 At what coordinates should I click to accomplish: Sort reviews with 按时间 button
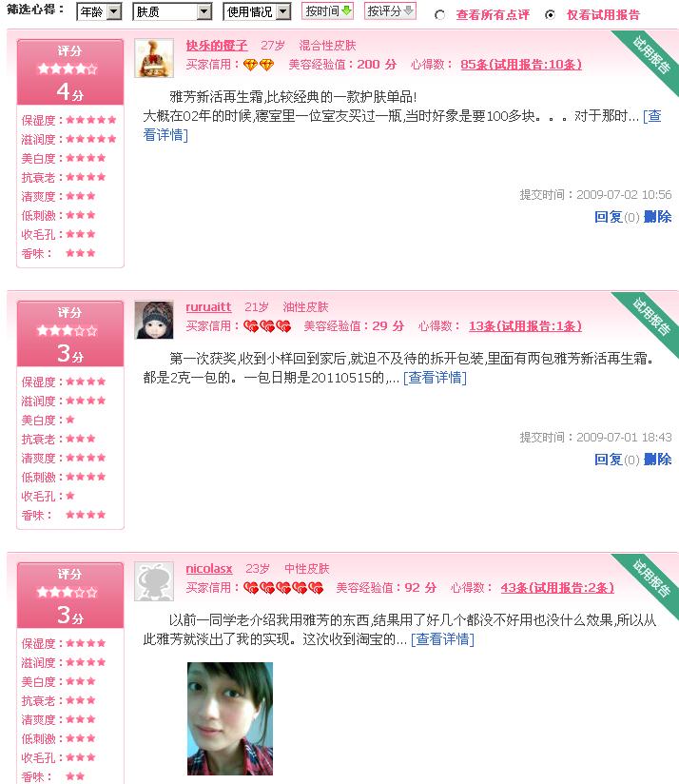(328, 11)
